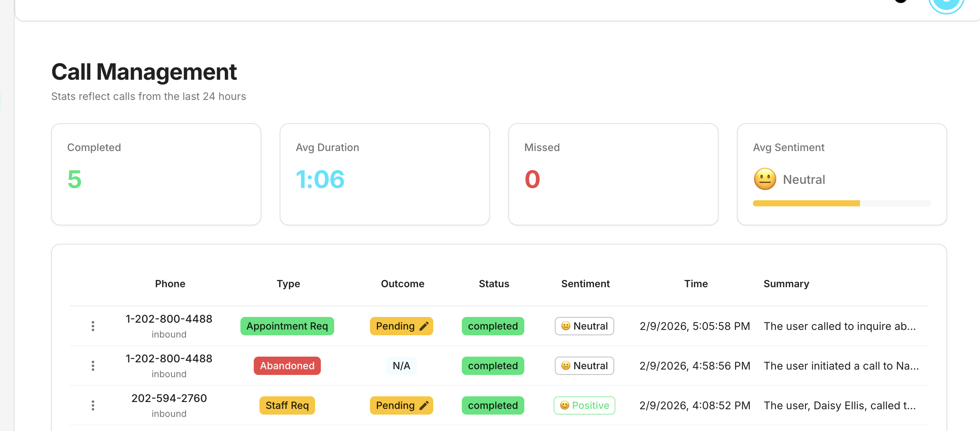The image size is (980, 431).
Task: Open the three-dot menu for the Abandoned call
Action: (x=93, y=366)
